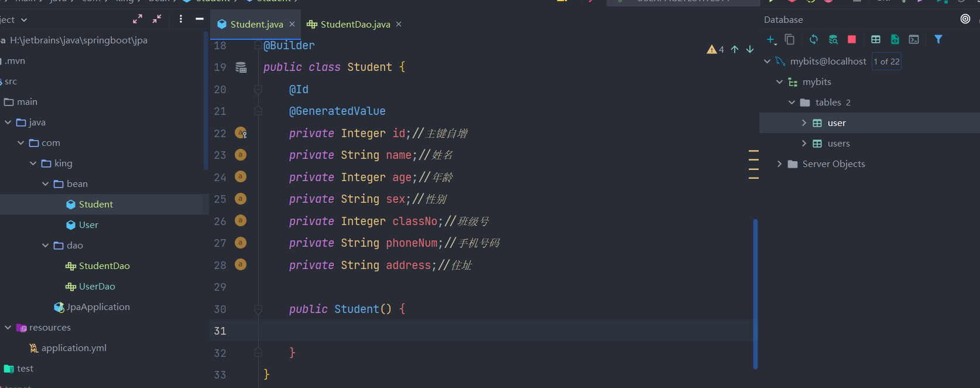
Task: Refresh the database connection
Action: (814, 39)
